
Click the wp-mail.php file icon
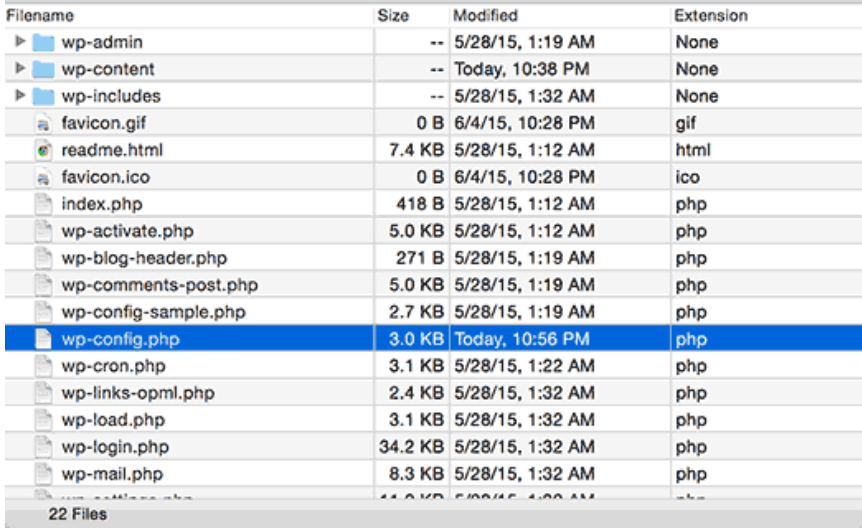[43, 473]
